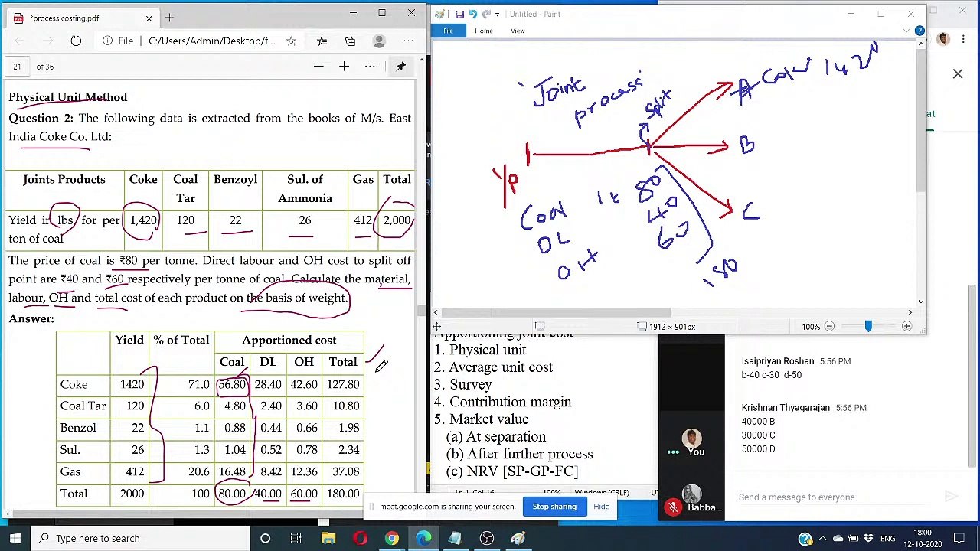Click the taskbar search box
980x551 pixels.
(x=141, y=538)
